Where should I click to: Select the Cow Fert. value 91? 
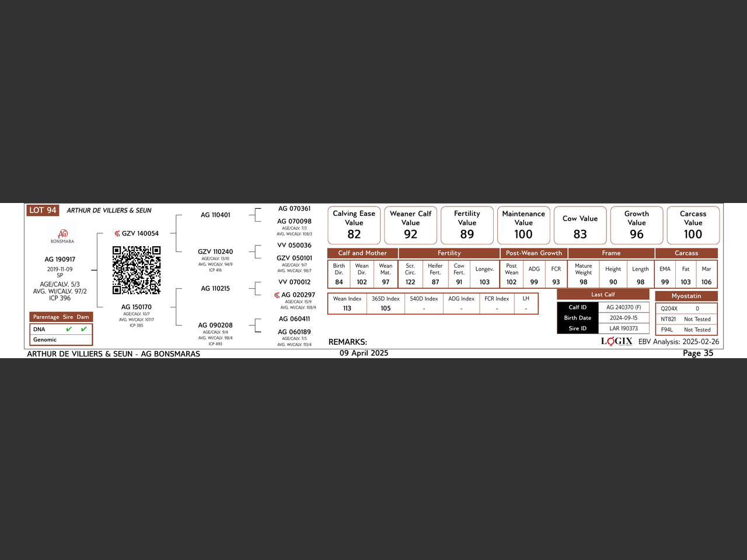[x=459, y=282]
